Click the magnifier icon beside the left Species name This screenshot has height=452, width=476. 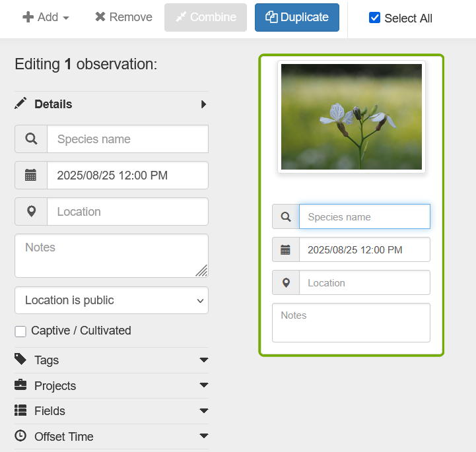[x=31, y=139]
